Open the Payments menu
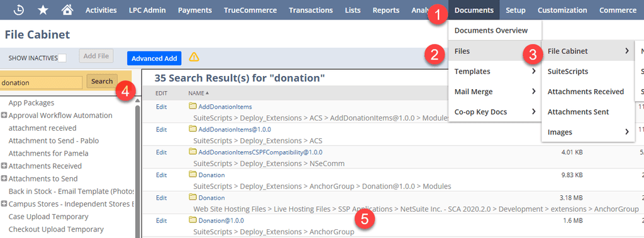The height and width of the screenshot is (238, 644). (195, 10)
